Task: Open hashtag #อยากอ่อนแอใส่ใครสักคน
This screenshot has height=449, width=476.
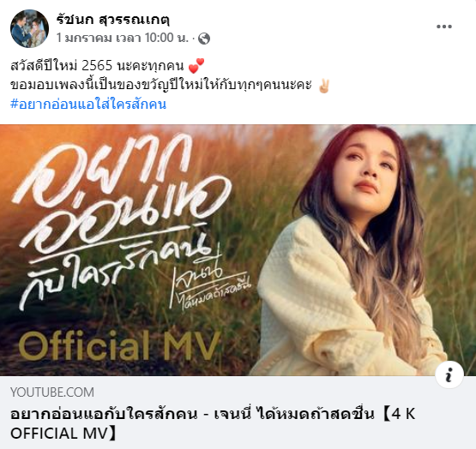Action: click(x=88, y=104)
